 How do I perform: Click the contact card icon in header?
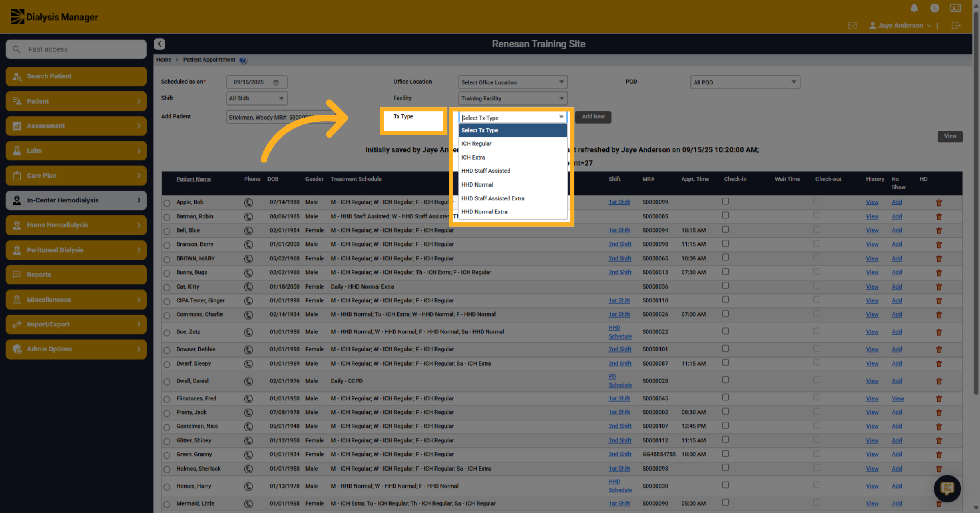pos(955,8)
